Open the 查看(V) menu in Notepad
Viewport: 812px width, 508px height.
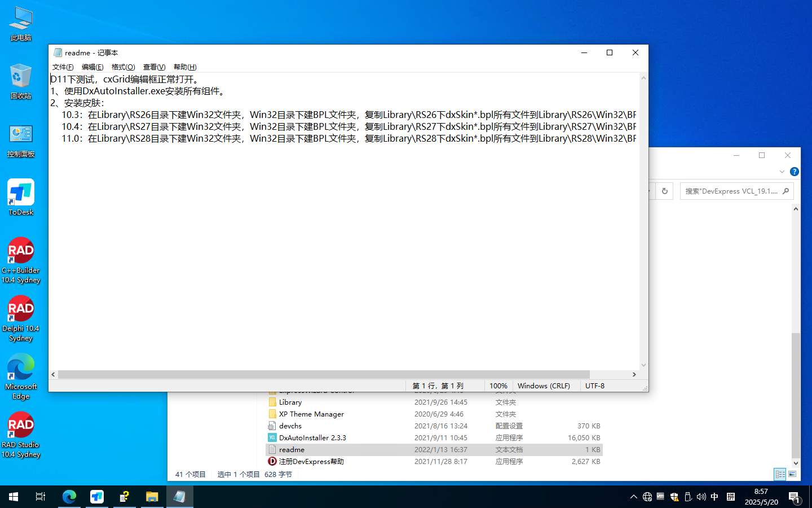[x=154, y=67]
